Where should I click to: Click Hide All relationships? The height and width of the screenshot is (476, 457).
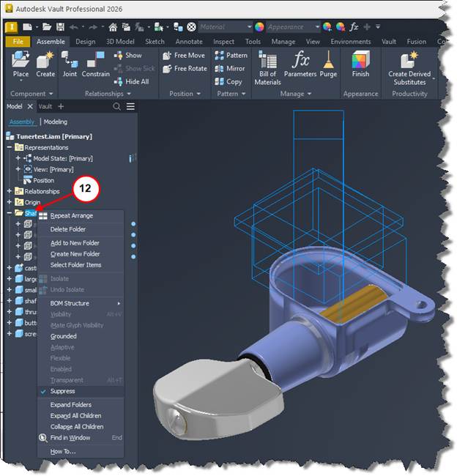click(131, 82)
